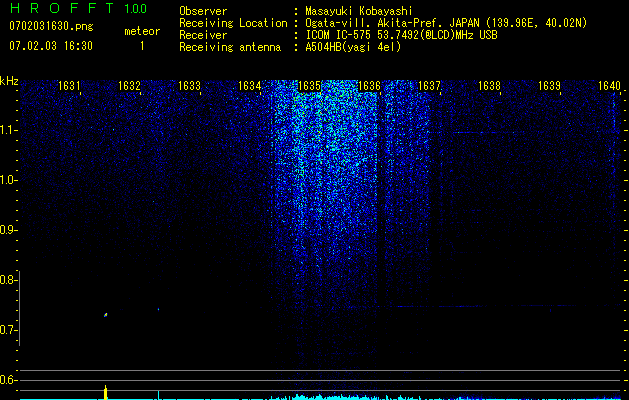Click the Receiving antenna field label
Screen dimensions: 629x400
tap(230, 47)
